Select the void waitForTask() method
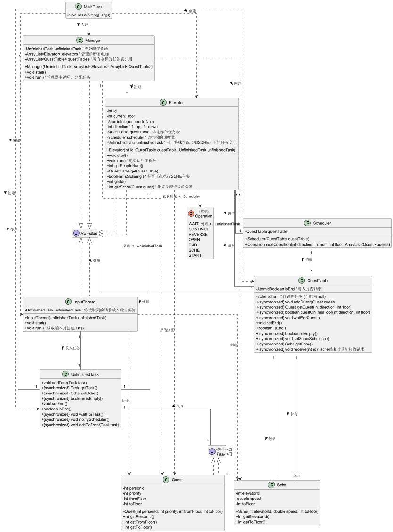The image size is (393, 532). (x=72, y=414)
